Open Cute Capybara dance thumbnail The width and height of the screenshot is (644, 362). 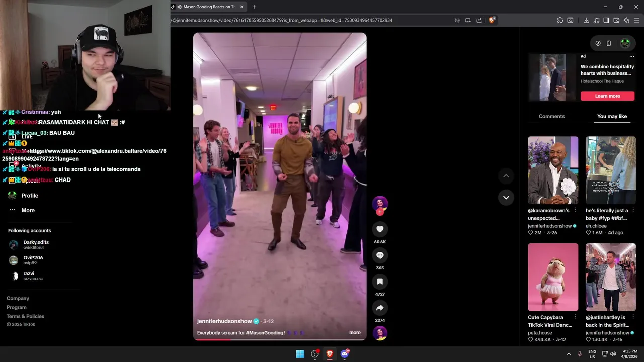(553, 277)
